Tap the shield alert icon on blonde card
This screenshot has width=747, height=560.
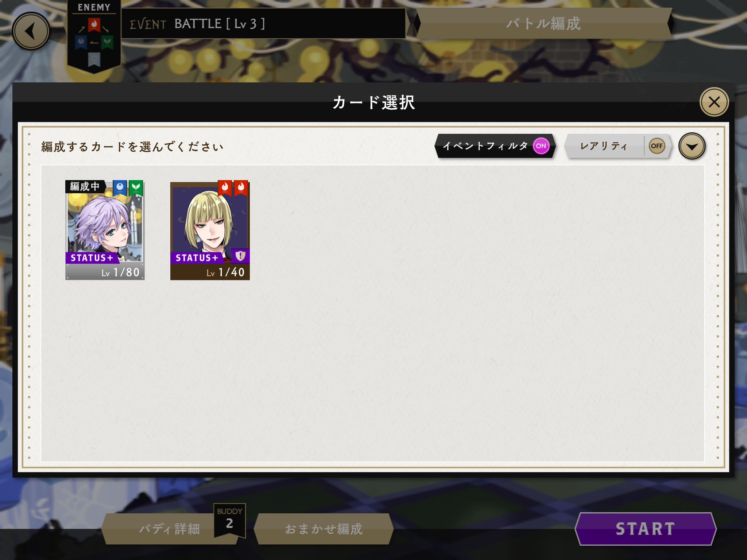[x=240, y=256]
